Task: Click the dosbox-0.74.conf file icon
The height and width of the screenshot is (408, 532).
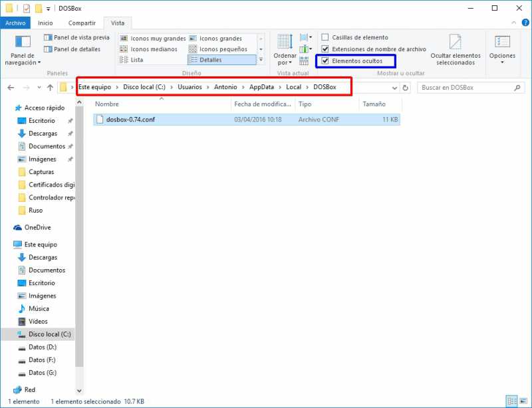Action: coord(99,120)
